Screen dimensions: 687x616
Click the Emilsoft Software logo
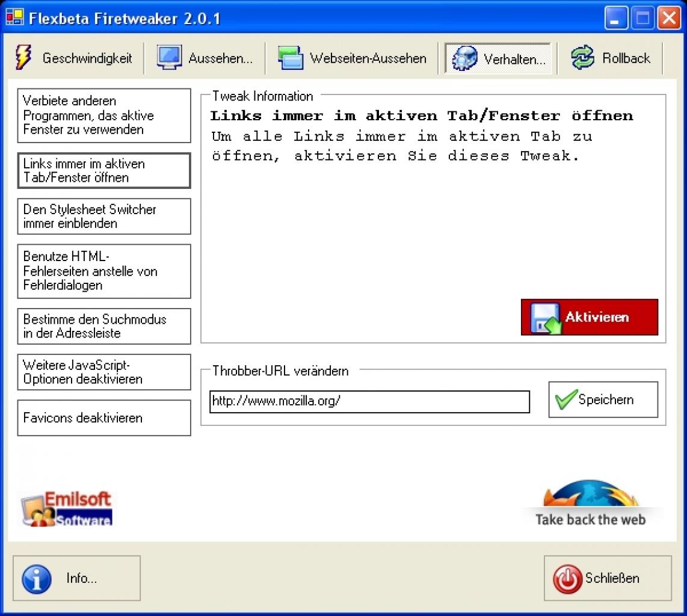(x=67, y=509)
